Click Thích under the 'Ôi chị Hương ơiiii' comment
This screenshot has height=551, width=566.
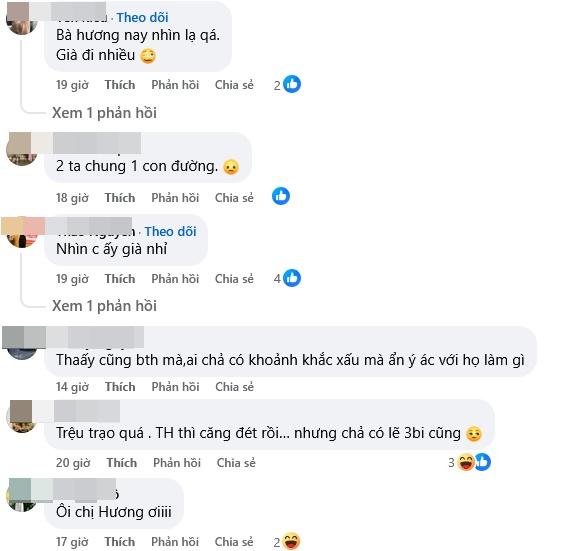tap(120, 542)
